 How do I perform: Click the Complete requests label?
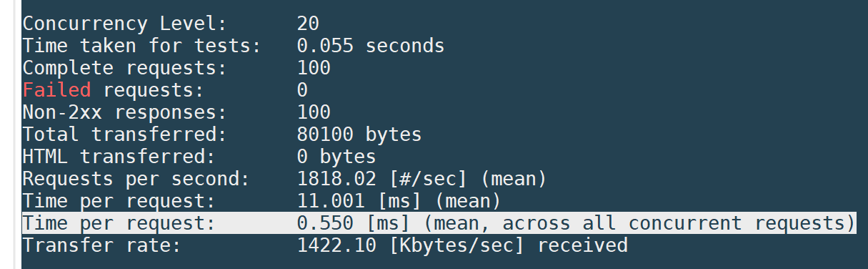point(124,68)
